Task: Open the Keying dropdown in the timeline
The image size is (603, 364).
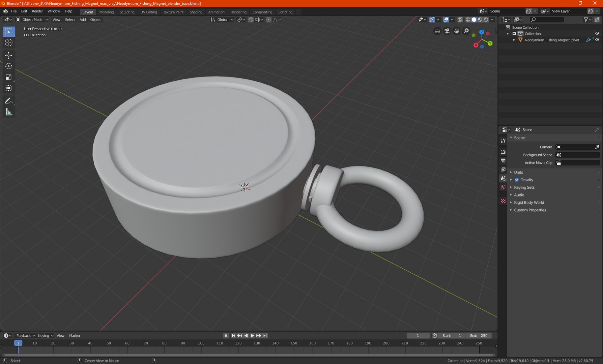Action: tap(45, 336)
